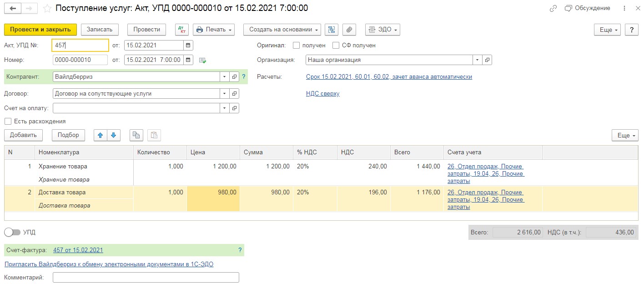Viewport: 644px width, 284px height.
Task: Expand the Договор dropdown list
Action: pos(225,94)
